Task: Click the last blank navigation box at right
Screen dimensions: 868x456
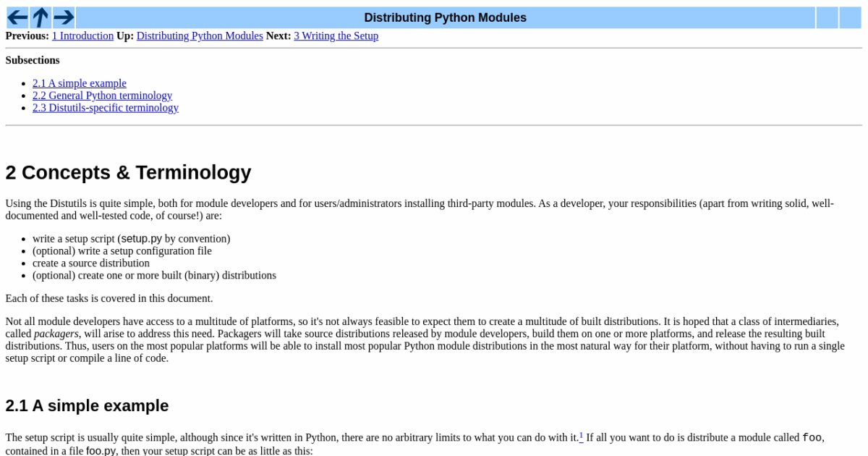Action: (x=850, y=17)
